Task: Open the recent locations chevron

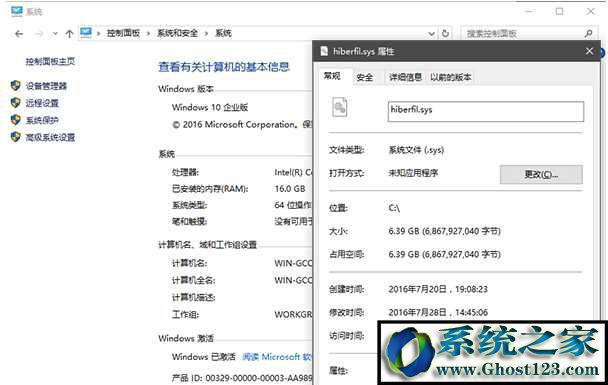Action: coord(55,34)
